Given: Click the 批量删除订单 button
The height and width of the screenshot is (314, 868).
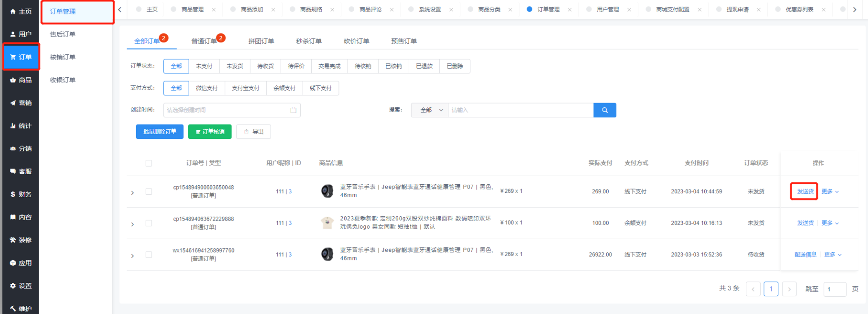Looking at the screenshot, I should [x=159, y=132].
